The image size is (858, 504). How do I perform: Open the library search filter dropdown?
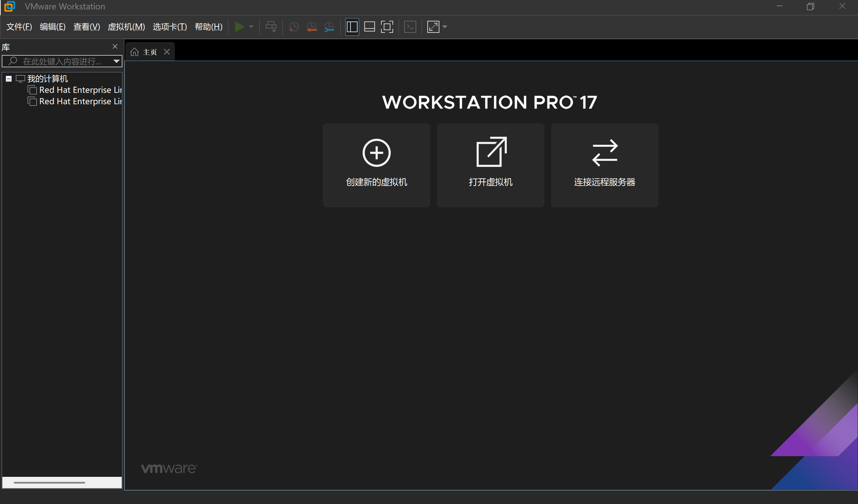(116, 61)
